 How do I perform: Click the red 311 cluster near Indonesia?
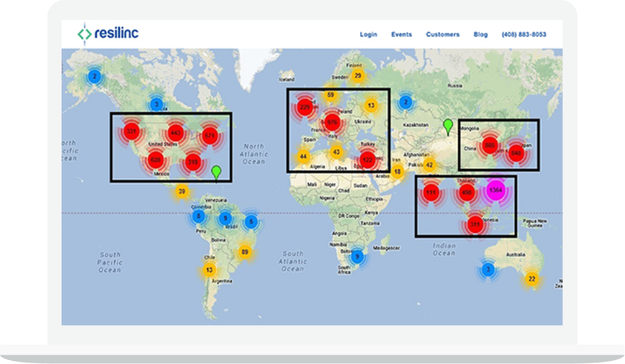(476, 225)
